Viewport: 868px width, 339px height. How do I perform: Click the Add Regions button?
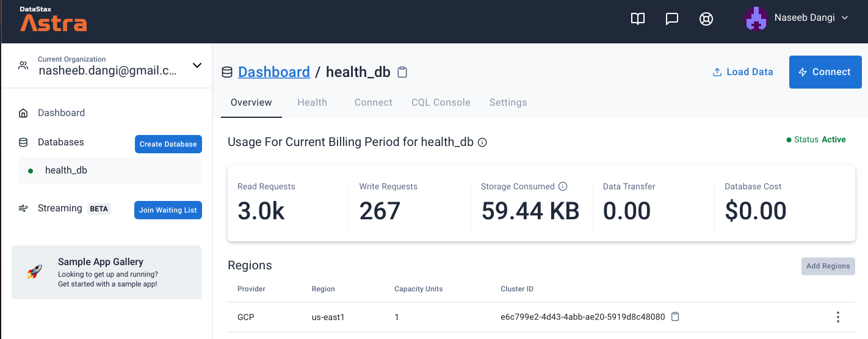tap(828, 266)
